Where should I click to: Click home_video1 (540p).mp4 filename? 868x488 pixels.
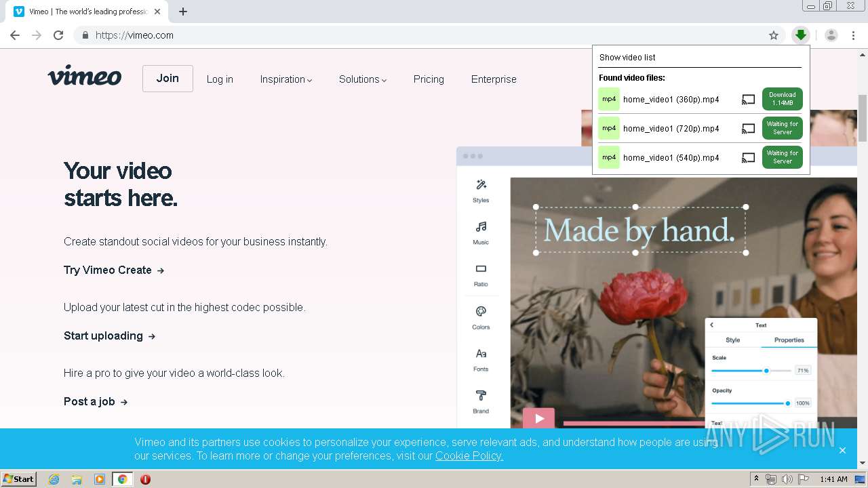tap(671, 157)
